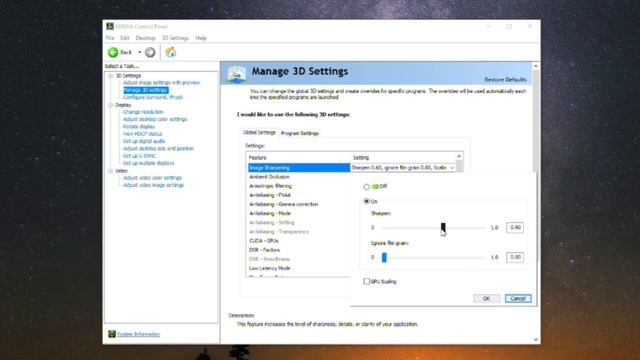Switch to the Global Settings tab
The height and width of the screenshot is (360, 640).
pos(259,133)
